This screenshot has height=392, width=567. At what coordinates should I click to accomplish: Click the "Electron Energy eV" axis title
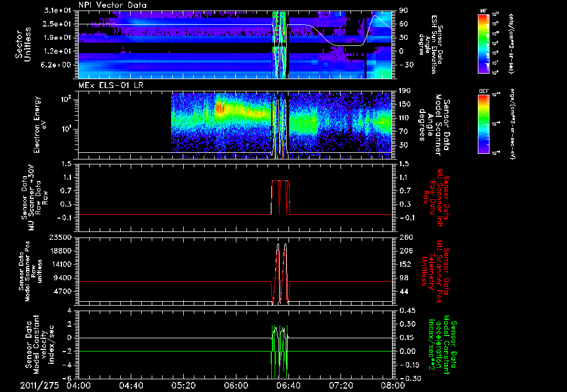click(39, 125)
